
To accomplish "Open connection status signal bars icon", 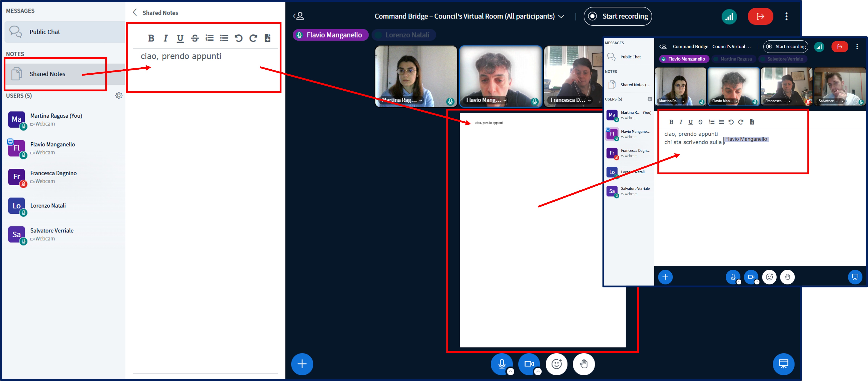I will [x=729, y=16].
